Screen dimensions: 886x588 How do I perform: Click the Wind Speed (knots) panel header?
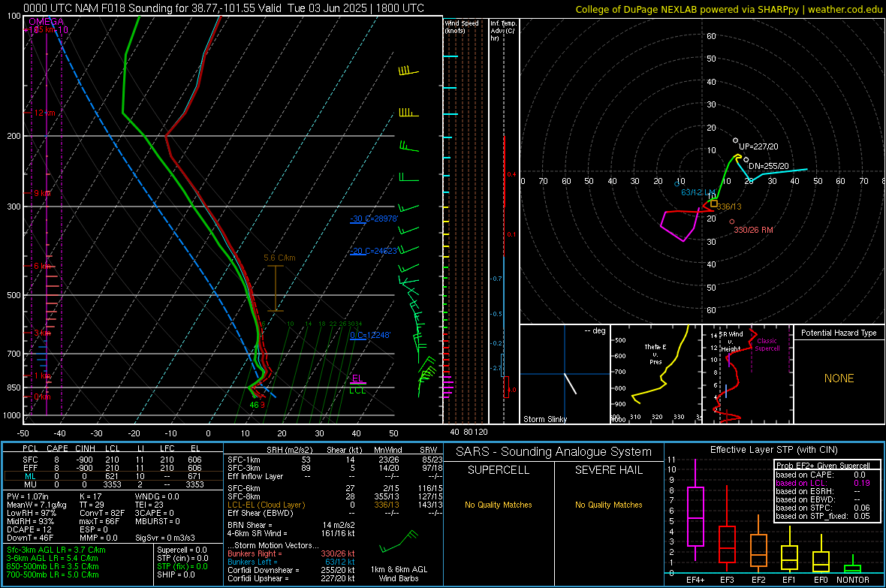(462, 26)
